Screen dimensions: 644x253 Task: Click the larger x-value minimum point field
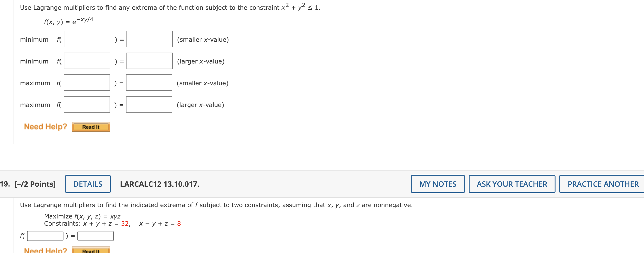[87, 61]
